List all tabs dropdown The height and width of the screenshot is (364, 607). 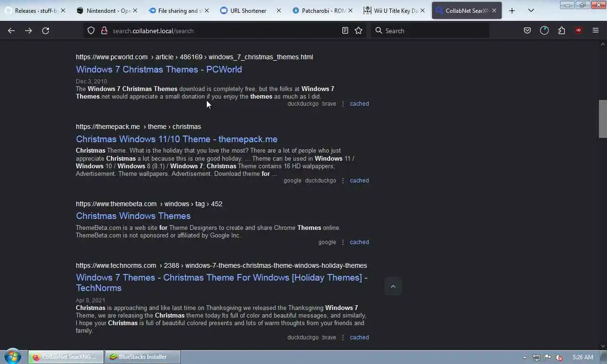(531, 10)
